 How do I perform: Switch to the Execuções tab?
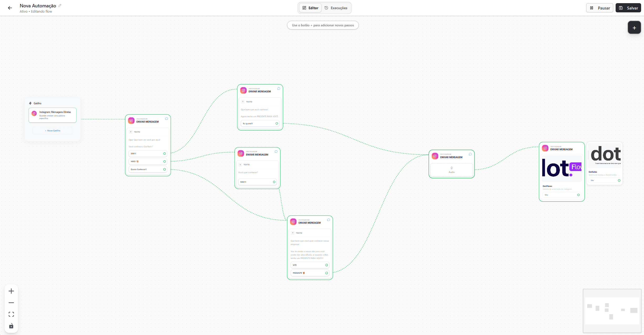(336, 8)
